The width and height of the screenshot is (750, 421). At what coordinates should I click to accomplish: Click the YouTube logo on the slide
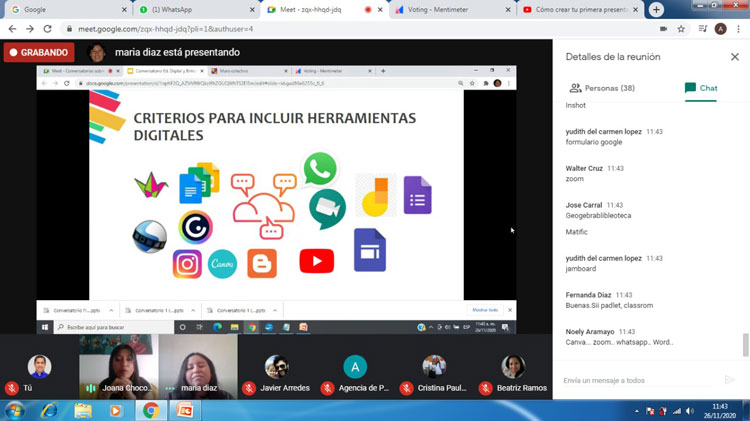(317, 261)
